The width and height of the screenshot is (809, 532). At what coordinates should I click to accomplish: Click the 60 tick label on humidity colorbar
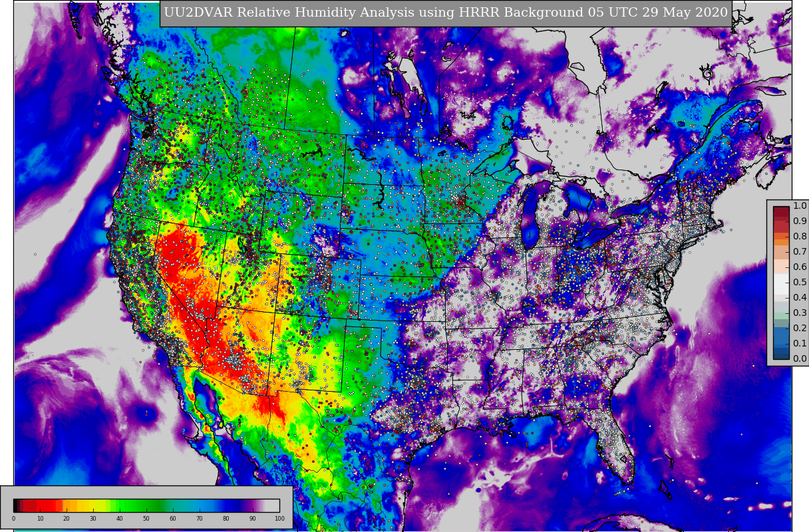[173, 519]
